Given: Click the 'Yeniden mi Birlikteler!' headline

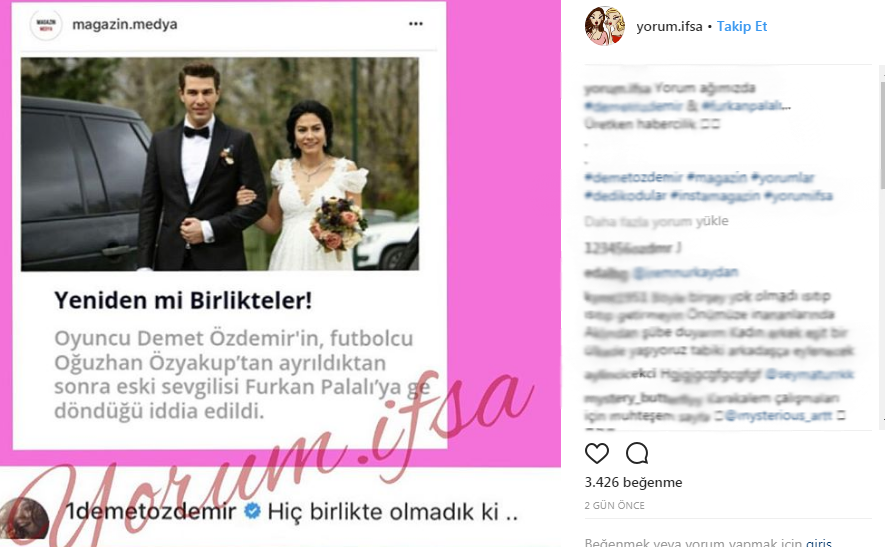Looking at the screenshot, I should point(183,300).
